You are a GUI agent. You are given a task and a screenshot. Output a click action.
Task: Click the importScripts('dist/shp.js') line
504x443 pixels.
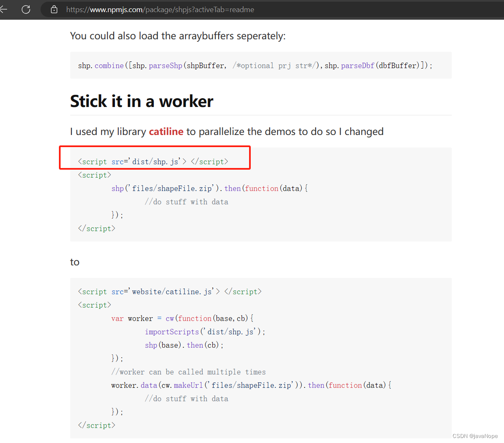tap(205, 332)
